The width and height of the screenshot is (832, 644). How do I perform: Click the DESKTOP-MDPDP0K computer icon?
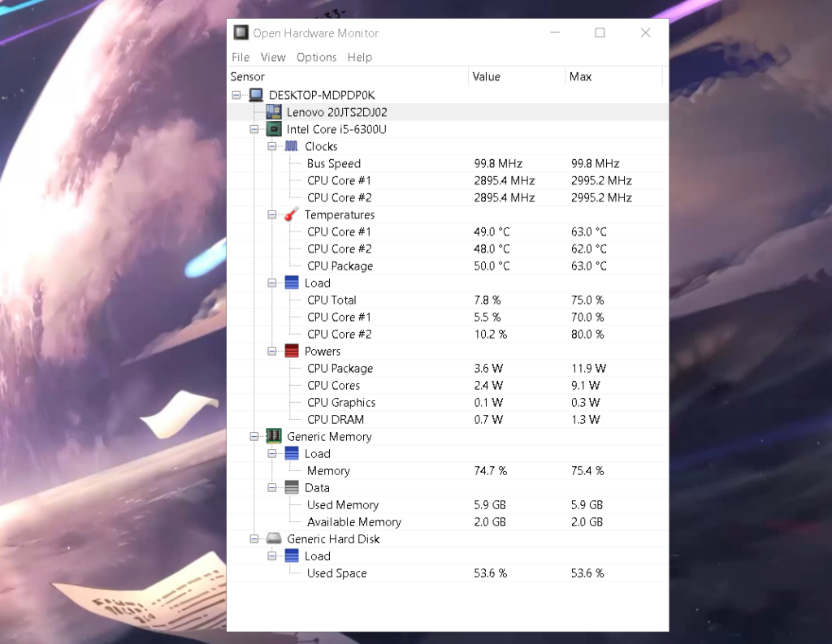(x=256, y=95)
